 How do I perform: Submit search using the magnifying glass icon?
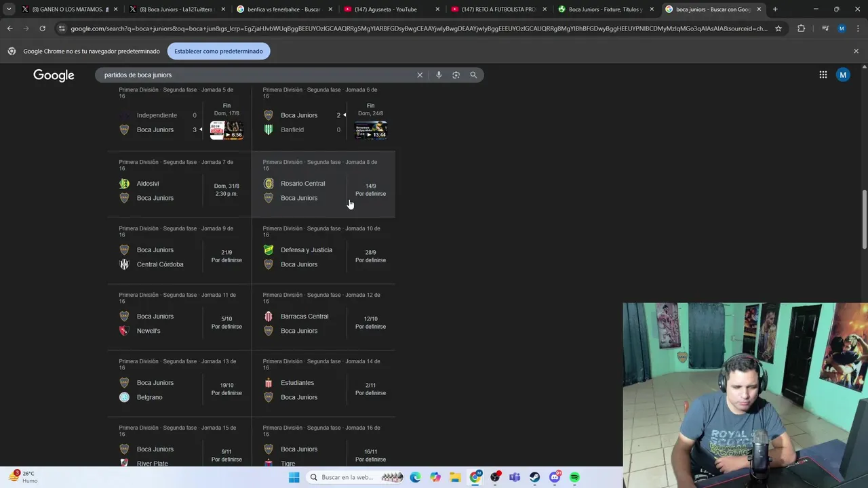point(473,75)
